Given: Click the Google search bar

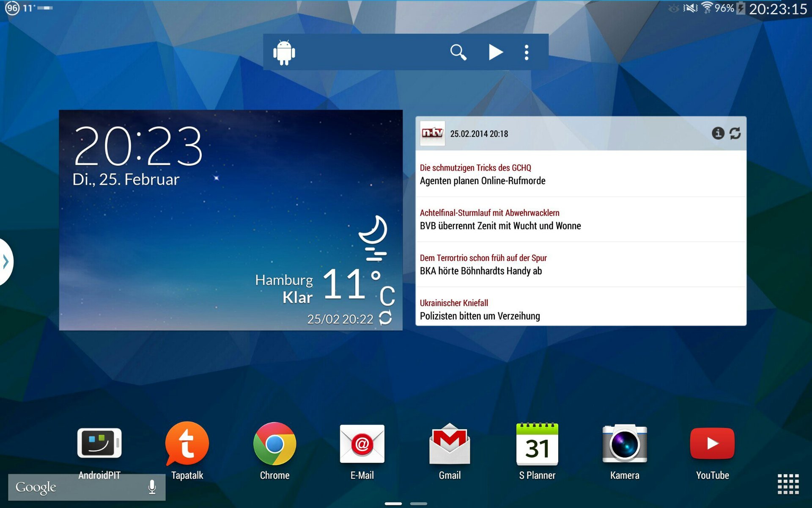Looking at the screenshot, I should click(87, 487).
